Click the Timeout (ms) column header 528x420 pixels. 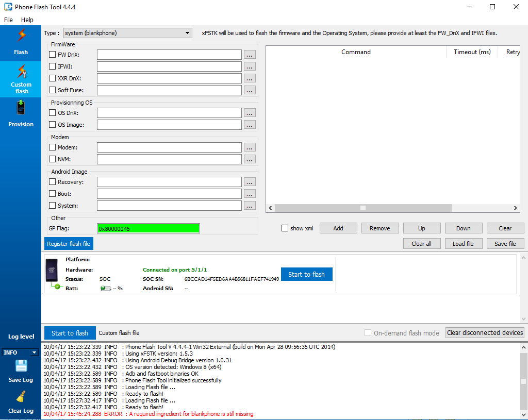coord(472,52)
